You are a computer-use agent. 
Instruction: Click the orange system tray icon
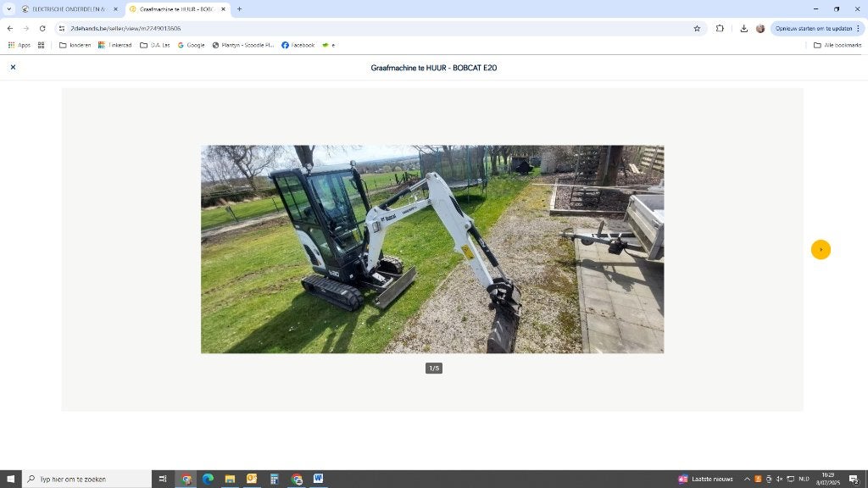pyautogui.click(x=758, y=480)
